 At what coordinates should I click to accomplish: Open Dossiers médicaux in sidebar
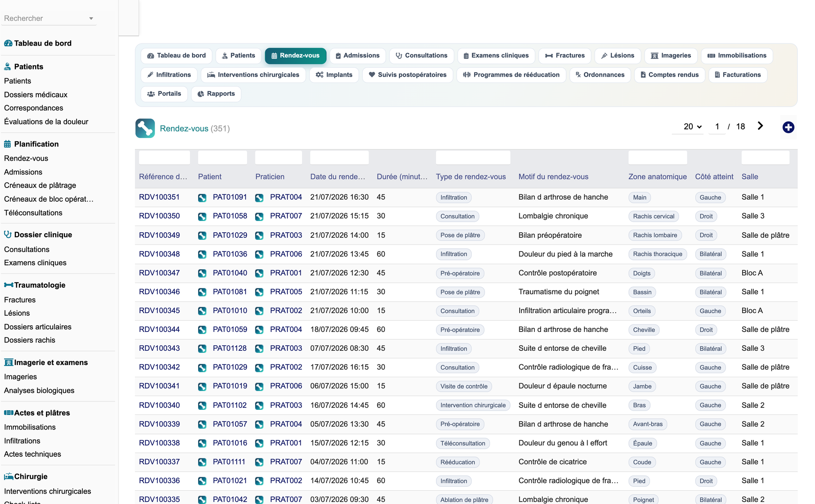click(x=36, y=95)
